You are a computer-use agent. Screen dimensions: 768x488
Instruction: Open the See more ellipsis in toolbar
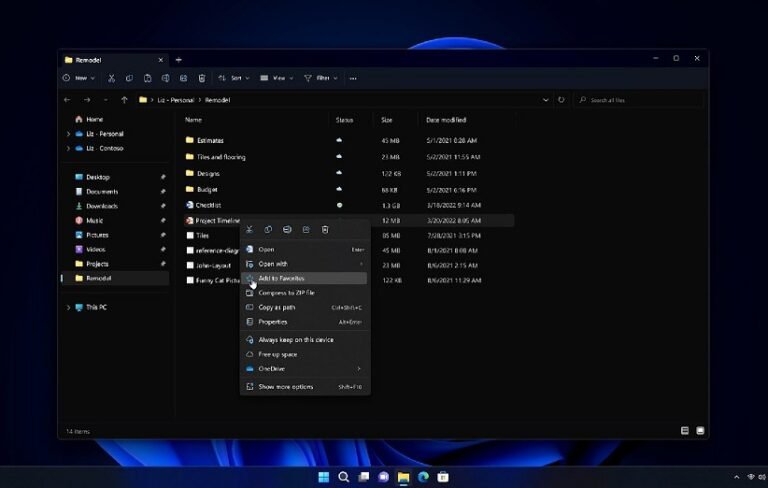[x=353, y=78]
